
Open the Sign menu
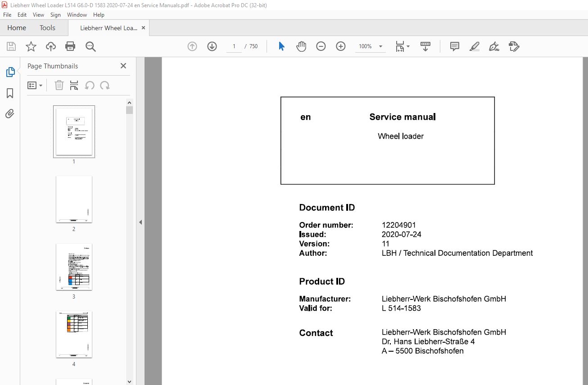point(55,15)
